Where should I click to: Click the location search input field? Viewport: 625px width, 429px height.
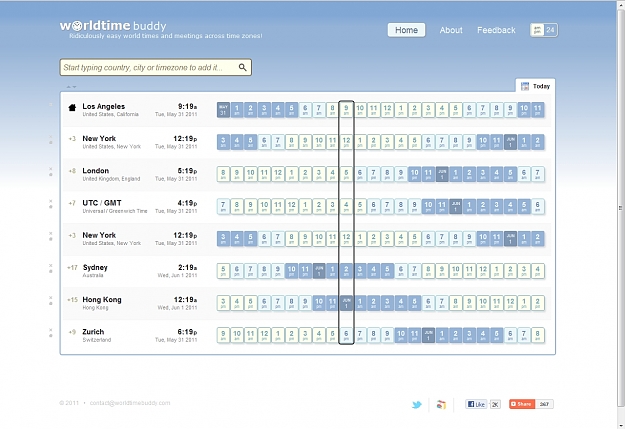point(155,67)
